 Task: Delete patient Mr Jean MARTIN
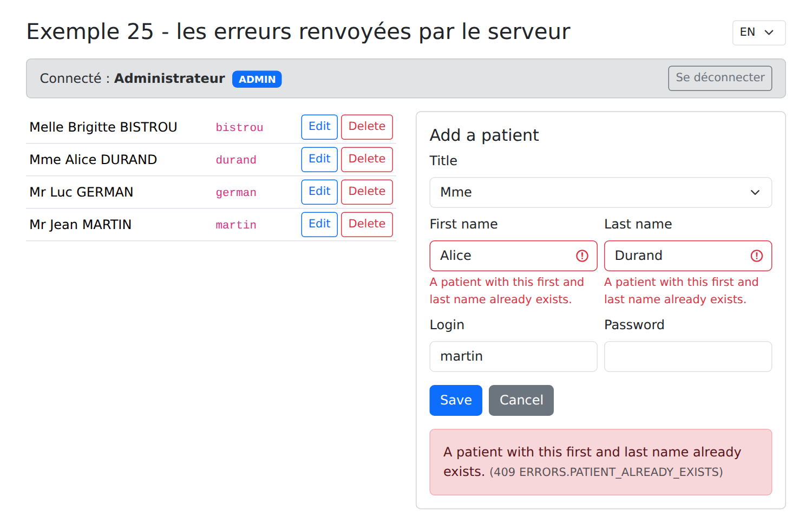click(x=367, y=224)
